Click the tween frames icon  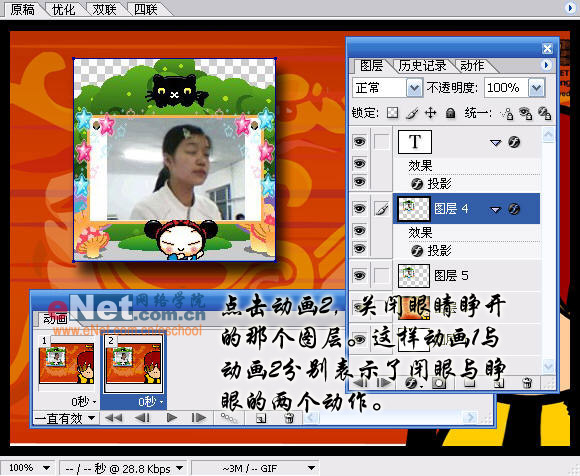pos(229,418)
